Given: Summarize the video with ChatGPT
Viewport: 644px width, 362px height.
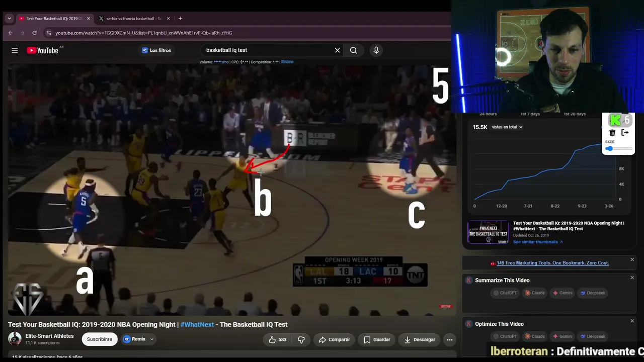Looking at the screenshot, I should tap(506, 293).
